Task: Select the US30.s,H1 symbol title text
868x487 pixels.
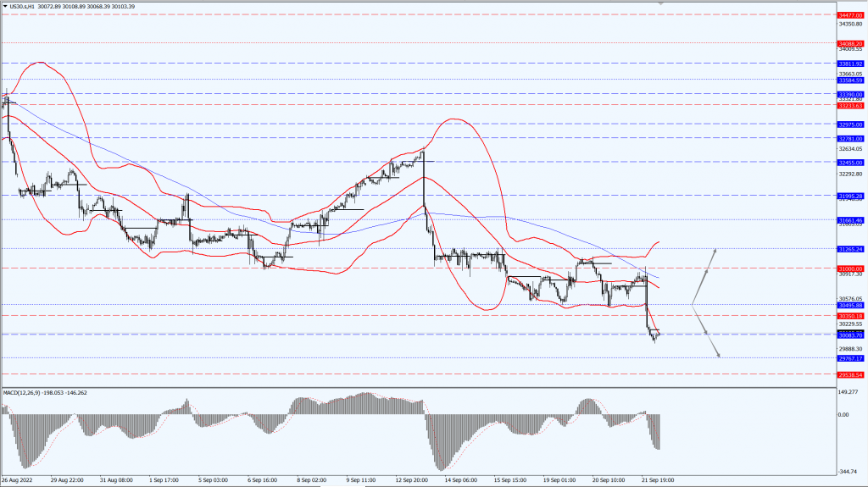Action: pos(26,5)
